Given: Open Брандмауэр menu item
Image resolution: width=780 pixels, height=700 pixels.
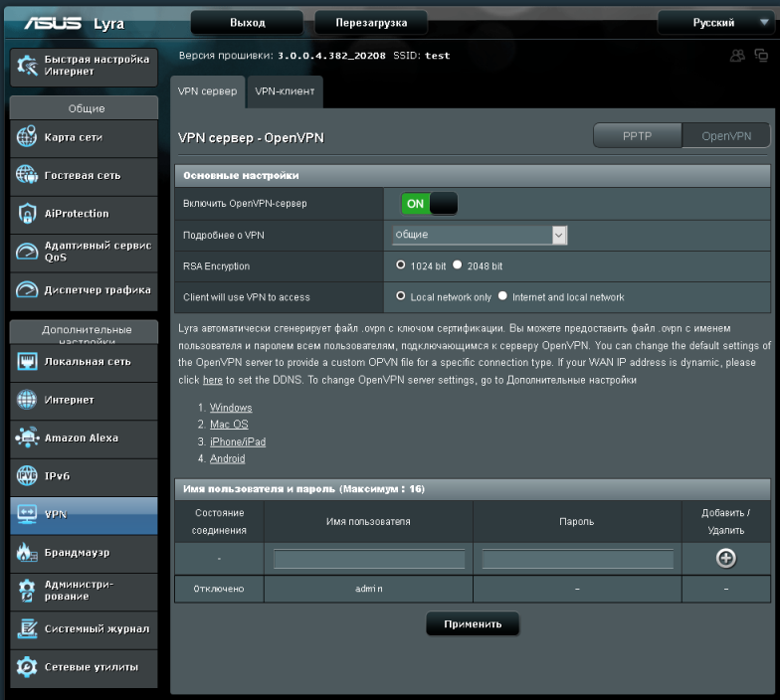Looking at the screenshot, I should [84, 553].
